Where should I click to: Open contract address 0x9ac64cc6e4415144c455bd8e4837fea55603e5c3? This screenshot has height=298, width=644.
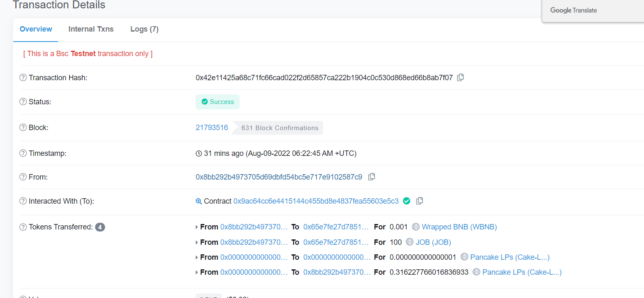(316, 201)
